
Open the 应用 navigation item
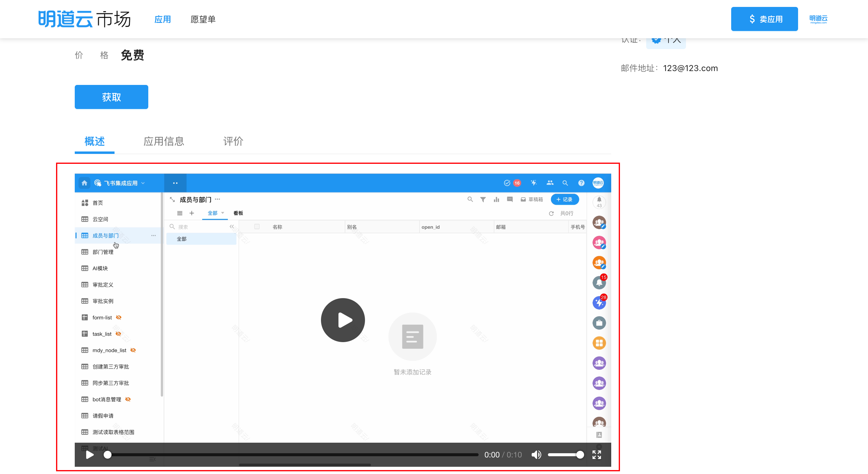click(162, 19)
